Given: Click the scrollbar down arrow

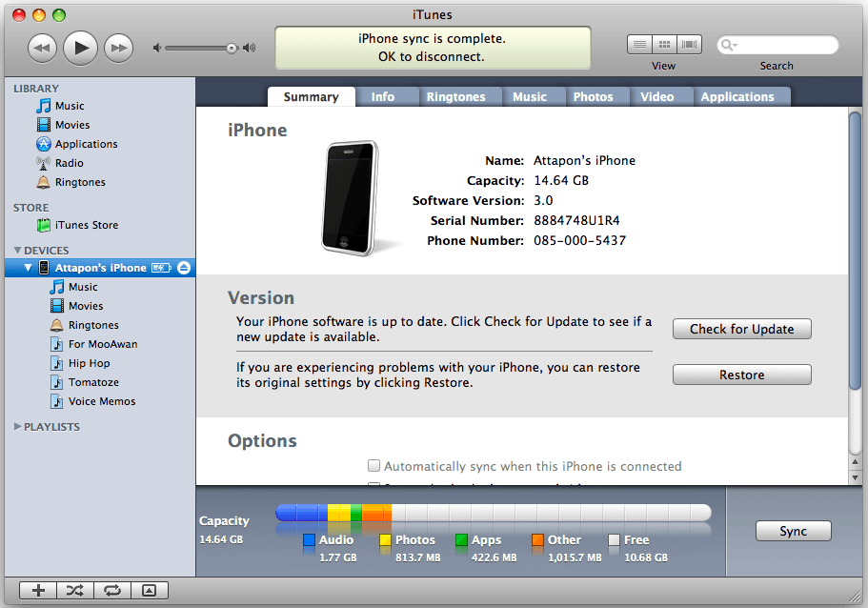Looking at the screenshot, I should pos(856,477).
